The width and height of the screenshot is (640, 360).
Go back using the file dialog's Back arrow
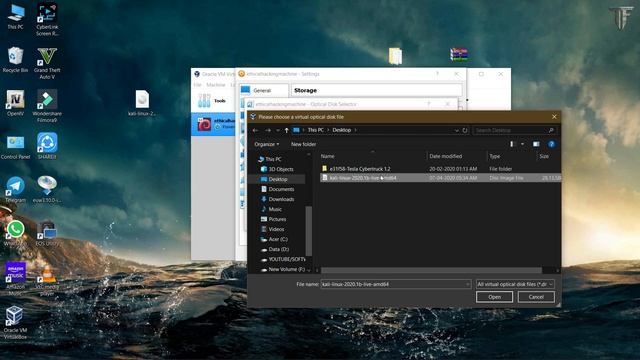pos(256,130)
